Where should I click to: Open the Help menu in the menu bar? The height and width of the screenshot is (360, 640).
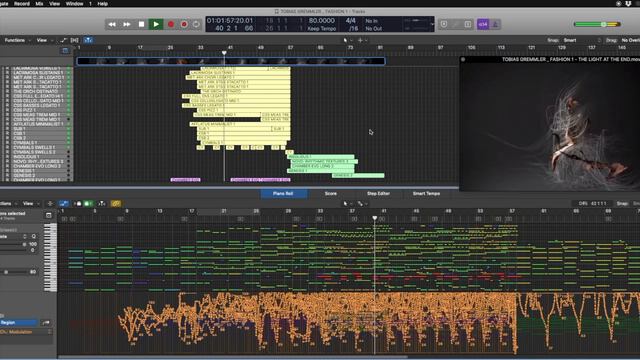[x=102, y=4]
